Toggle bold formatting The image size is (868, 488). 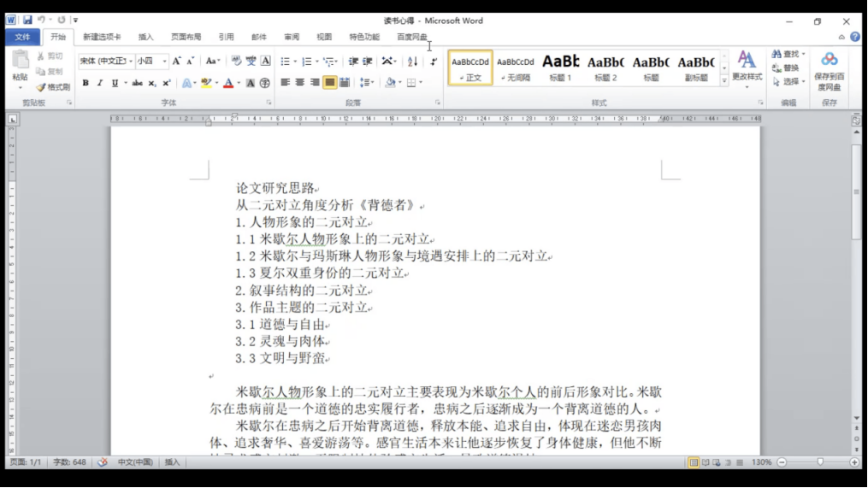(x=86, y=84)
